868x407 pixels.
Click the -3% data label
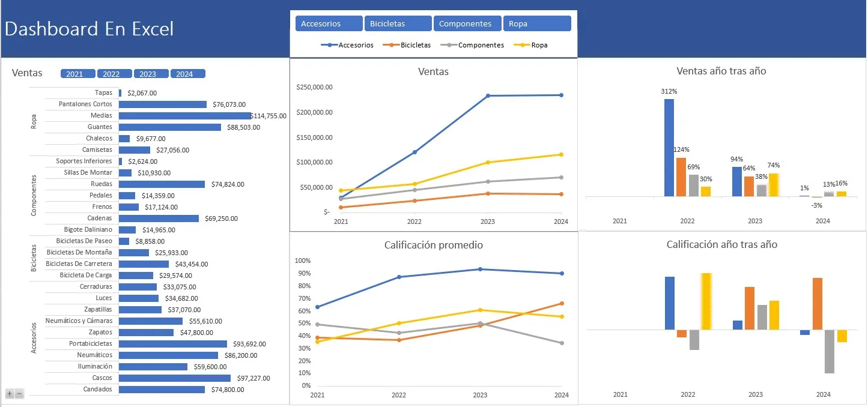(x=816, y=205)
